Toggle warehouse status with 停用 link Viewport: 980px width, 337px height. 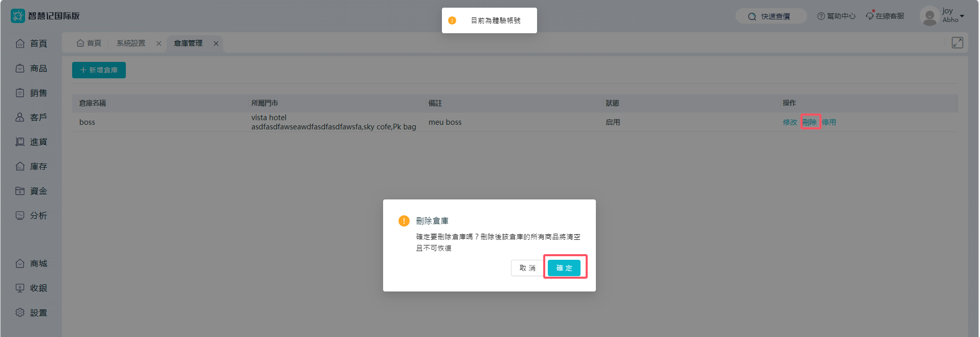pos(829,122)
